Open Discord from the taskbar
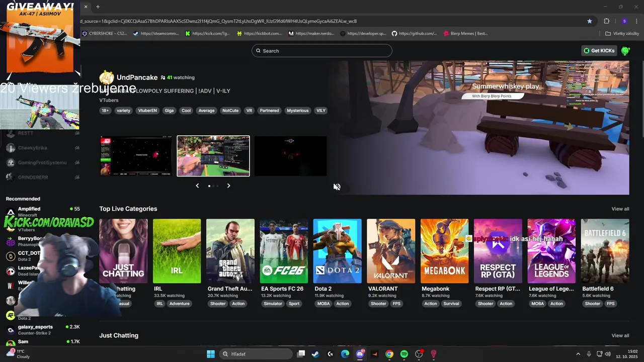 pyautogui.click(x=360, y=354)
